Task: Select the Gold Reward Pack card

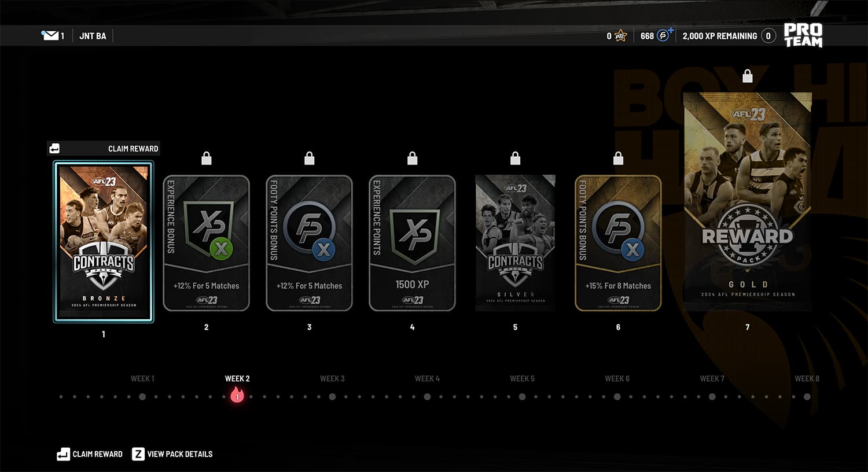Action: tap(748, 201)
